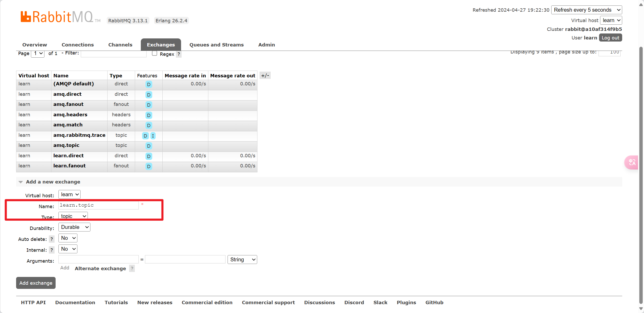The height and width of the screenshot is (313, 644).
Task: Open the Arguments String type dropdown
Action: (x=242, y=260)
